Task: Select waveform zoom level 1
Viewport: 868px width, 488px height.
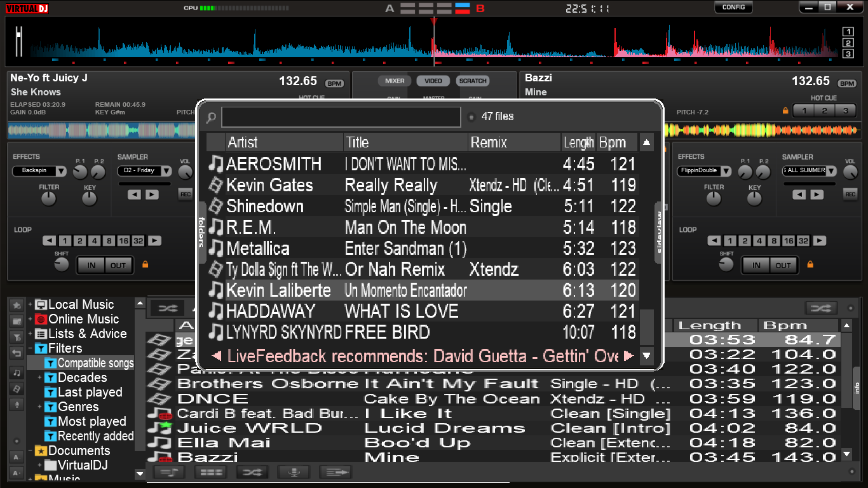Action: (x=848, y=32)
